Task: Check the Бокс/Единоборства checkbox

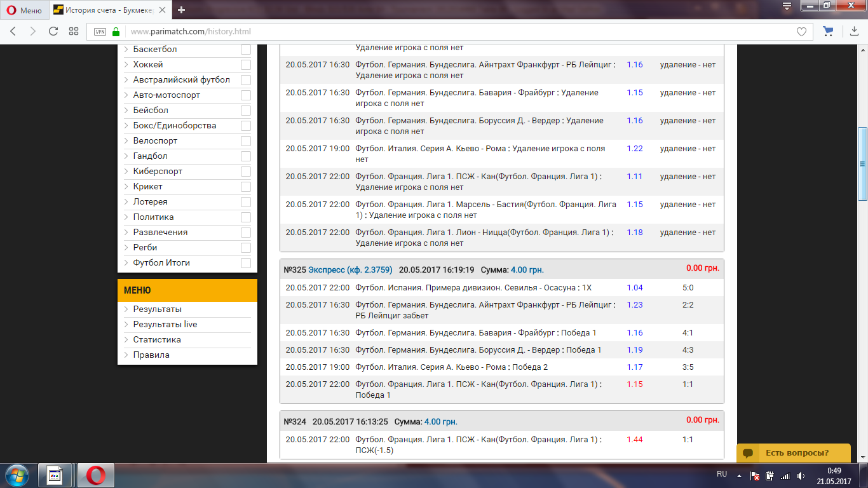Action: (x=246, y=126)
